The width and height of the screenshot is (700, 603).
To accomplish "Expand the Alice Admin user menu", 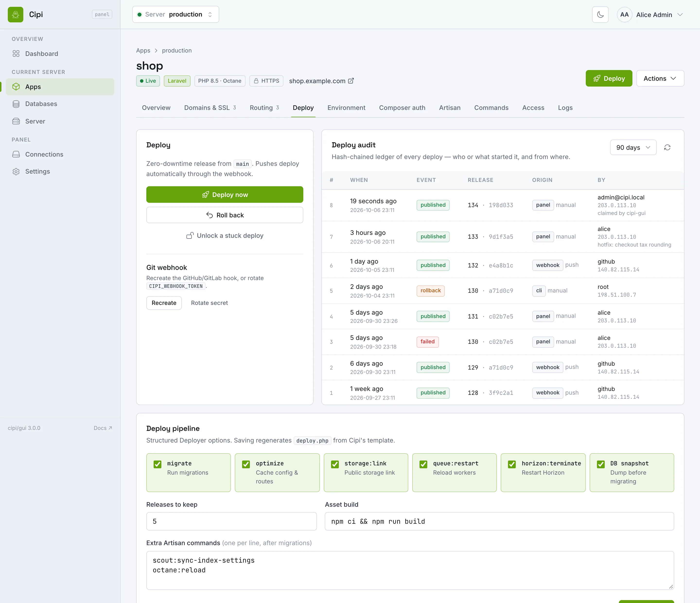I will [650, 15].
